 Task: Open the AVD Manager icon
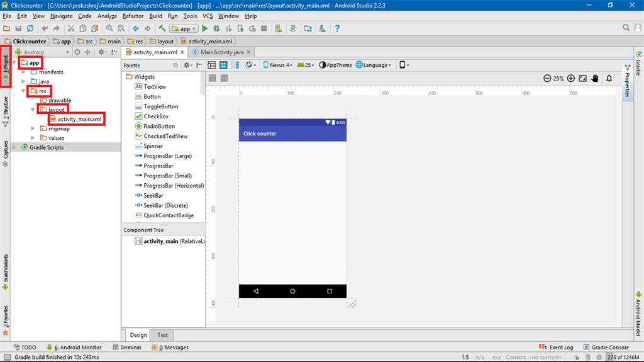pyautogui.click(x=279, y=28)
